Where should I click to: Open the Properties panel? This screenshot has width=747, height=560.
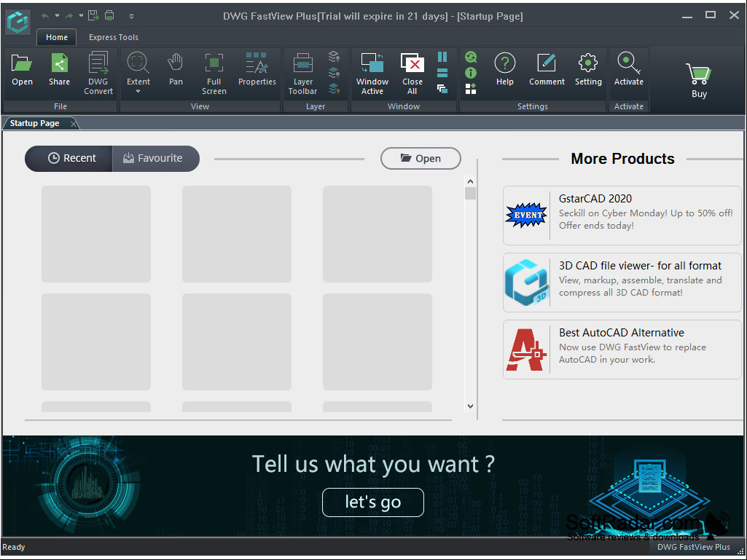[x=257, y=71]
